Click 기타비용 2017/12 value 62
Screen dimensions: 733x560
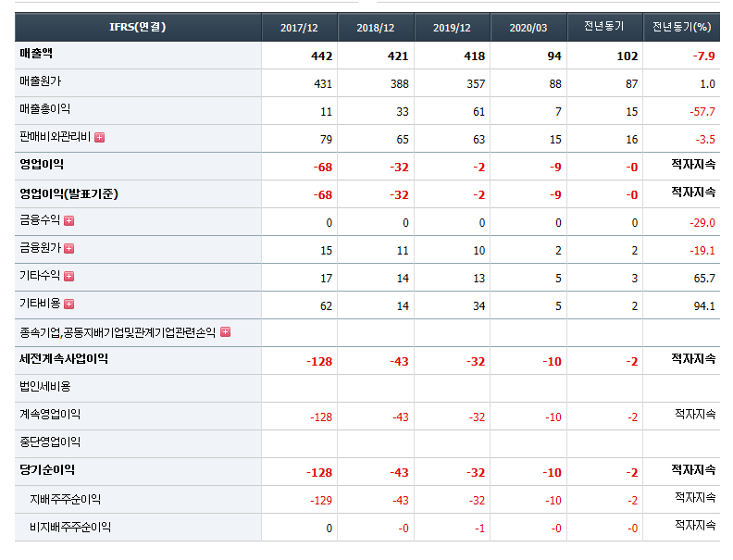click(327, 306)
